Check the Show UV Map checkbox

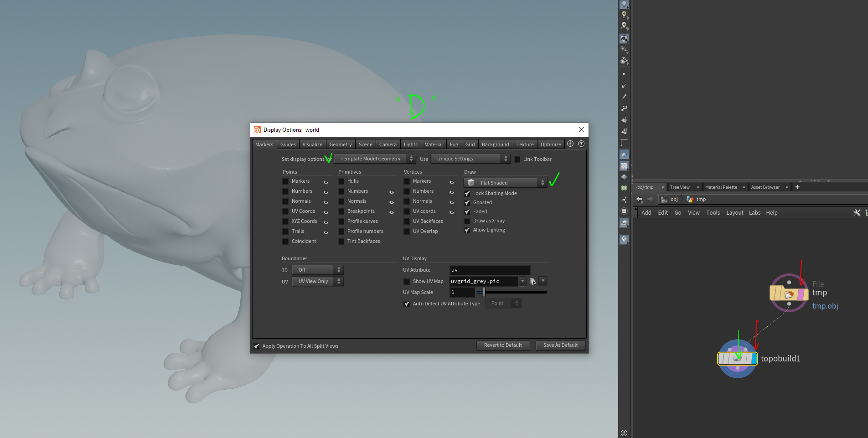407,282
